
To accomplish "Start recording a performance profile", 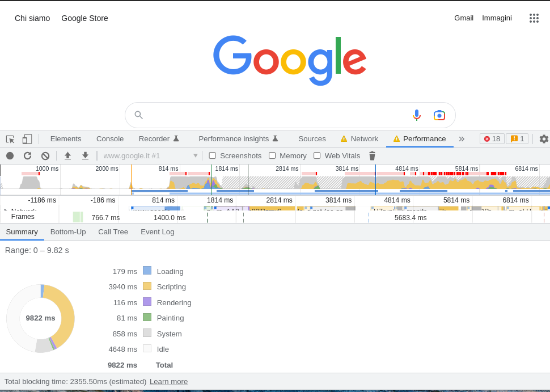I will pos(10,156).
